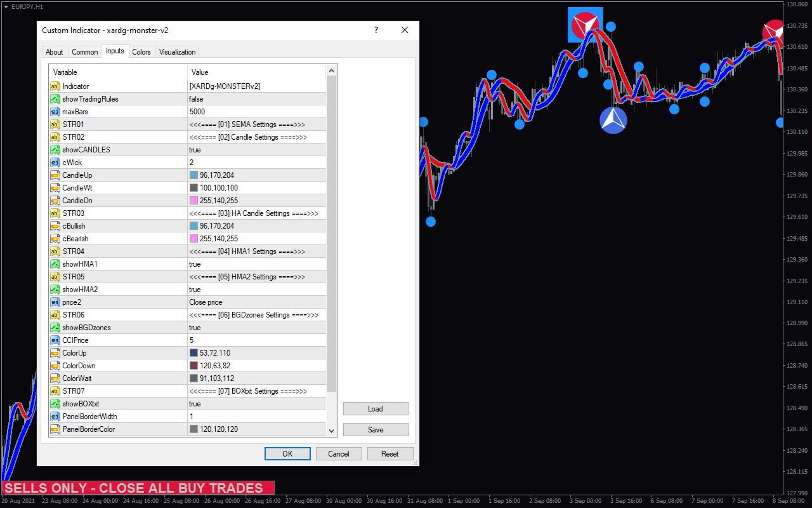Click the red sell arrow signal on chart
Viewport: 812px width, 508px height.
[585, 25]
